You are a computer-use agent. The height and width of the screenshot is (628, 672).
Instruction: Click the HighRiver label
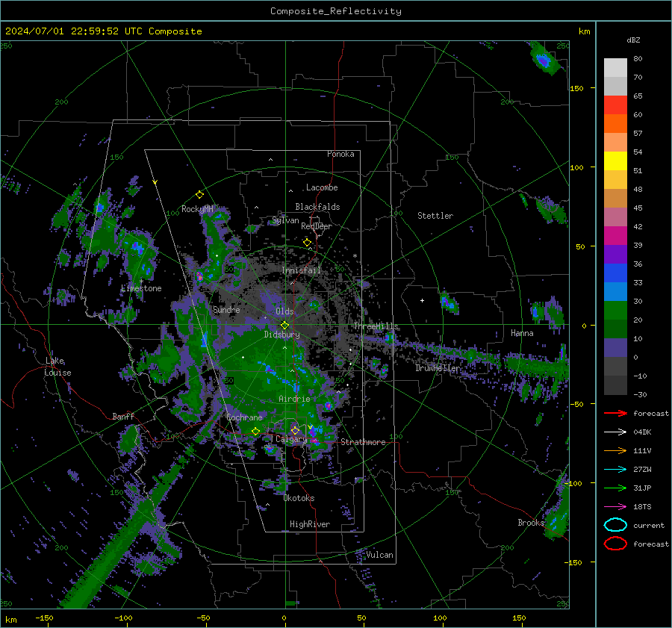click(x=310, y=524)
